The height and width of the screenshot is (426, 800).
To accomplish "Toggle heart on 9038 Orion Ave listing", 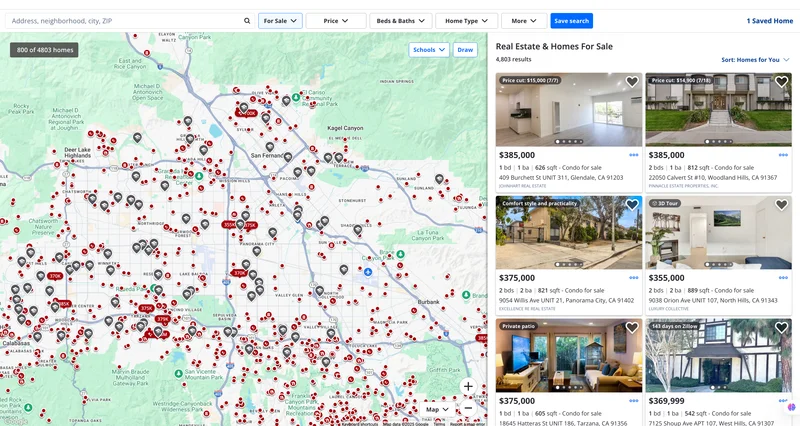I will tap(782, 205).
